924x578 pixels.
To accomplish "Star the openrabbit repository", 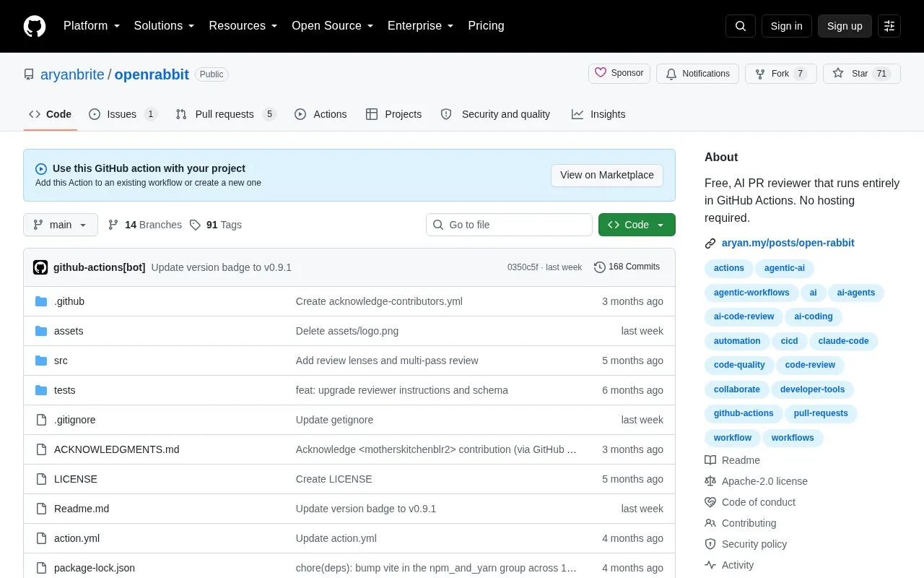I will point(861,74).
